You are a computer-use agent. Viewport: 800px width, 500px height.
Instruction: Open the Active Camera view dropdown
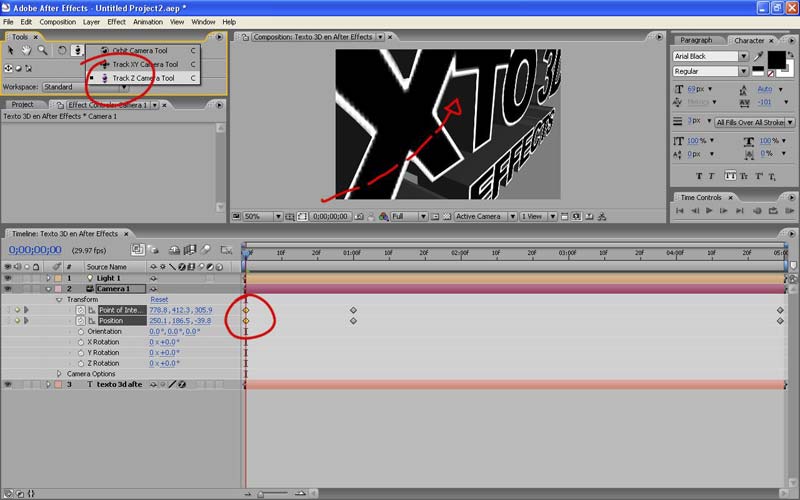(x=486, y=216)
